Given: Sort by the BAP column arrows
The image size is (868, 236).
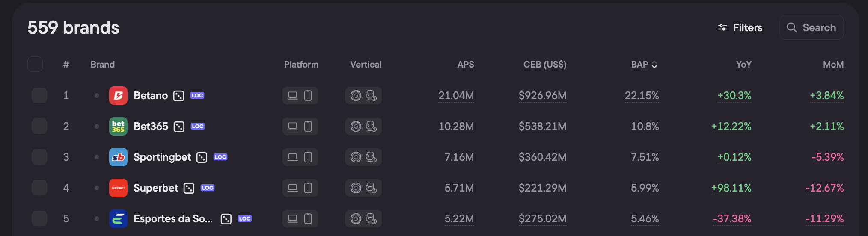Looking at the screenshot, I should click(654, 65).
